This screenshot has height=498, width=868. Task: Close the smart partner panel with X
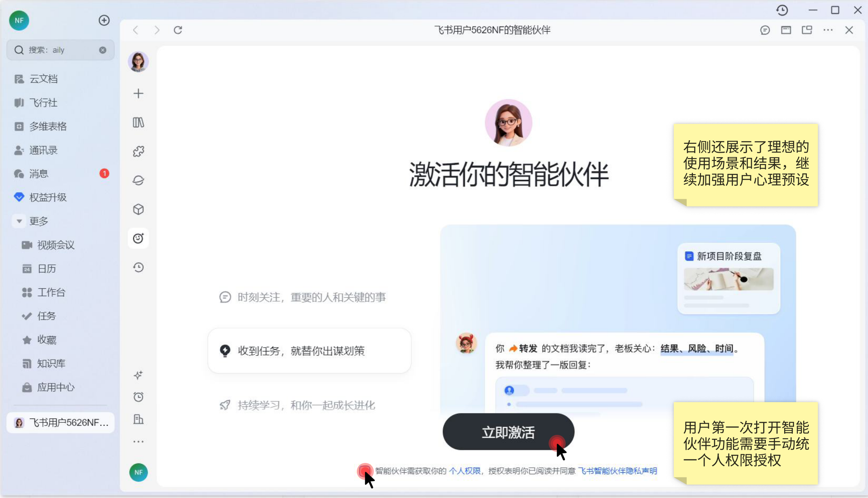pos(849,30)
